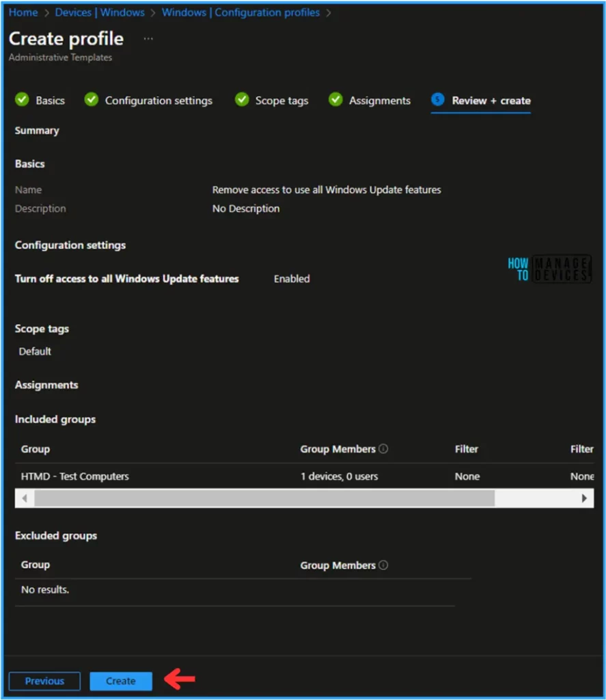Click the Group Members column header in Included groups

click(338, 449)
